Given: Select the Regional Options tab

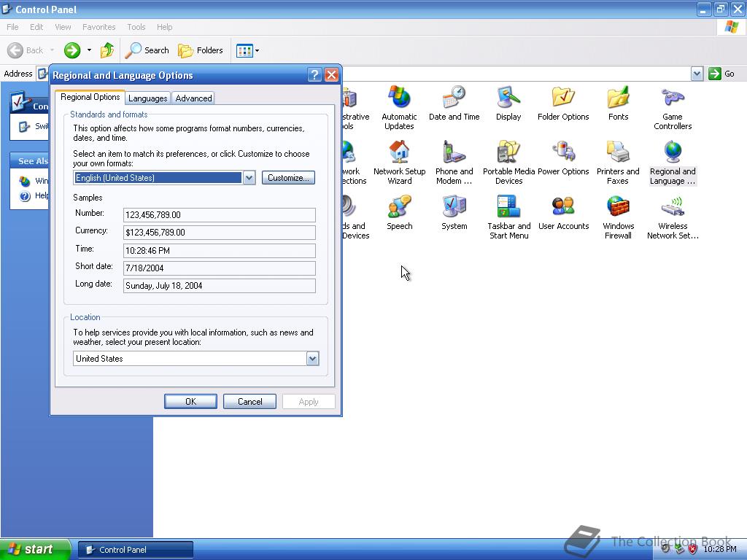Looking at the screenshot, I should point(90,97).
